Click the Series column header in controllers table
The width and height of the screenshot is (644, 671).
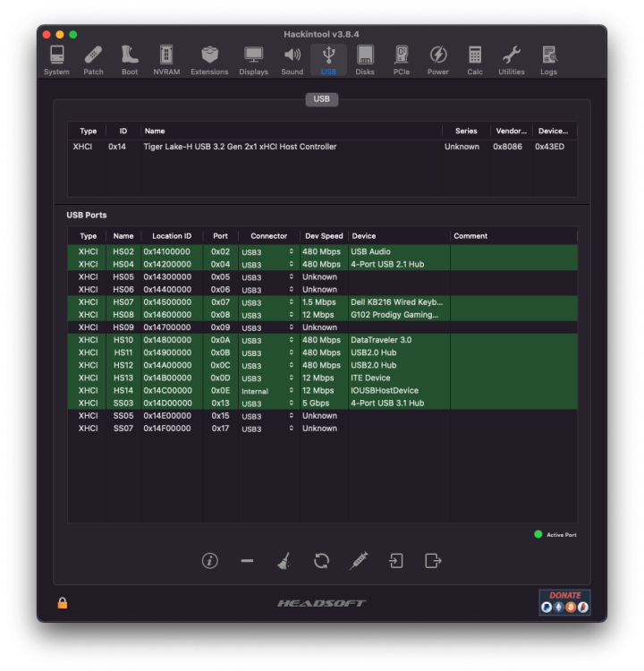coord(466,131)
